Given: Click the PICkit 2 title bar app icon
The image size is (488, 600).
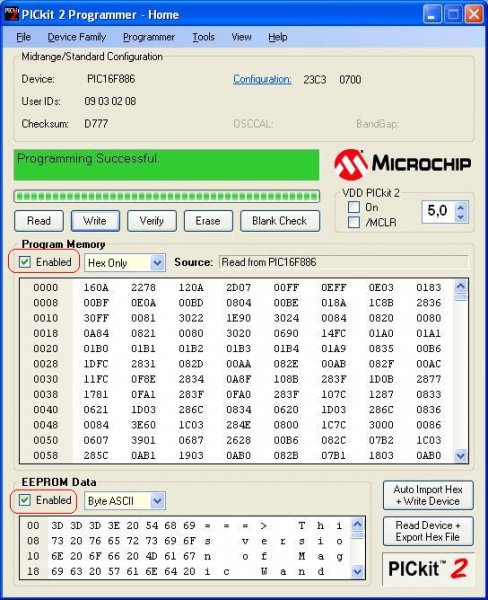Looking at the screenshot, I should point(11,14).
